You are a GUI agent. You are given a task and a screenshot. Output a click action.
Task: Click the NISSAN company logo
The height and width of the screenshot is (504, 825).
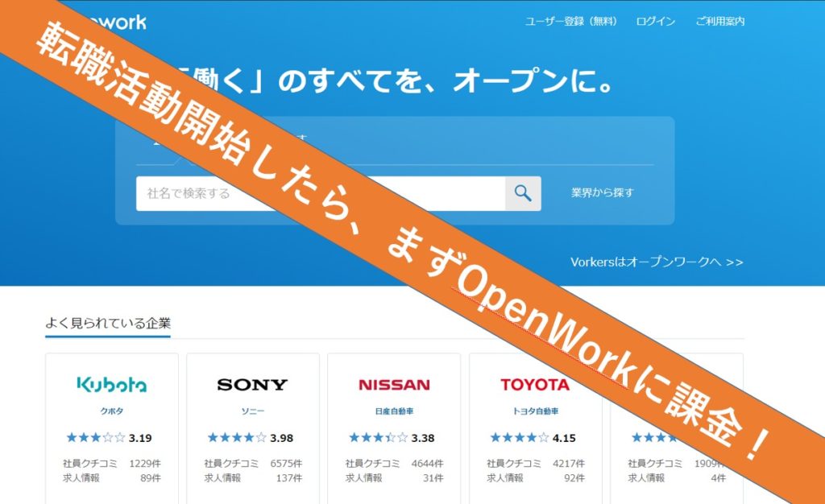[x=394, y=384]
